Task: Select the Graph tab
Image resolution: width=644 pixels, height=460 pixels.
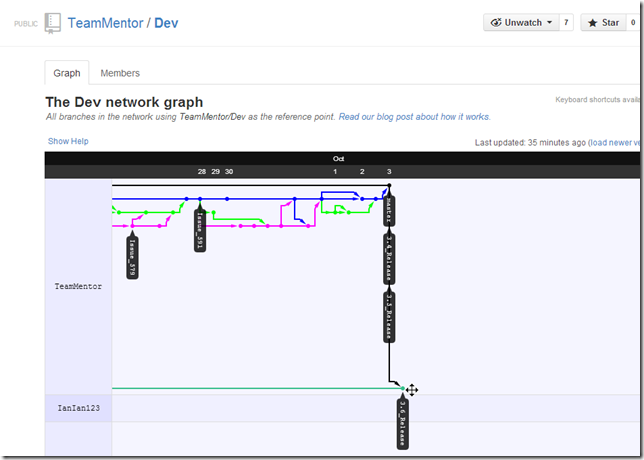Action: point(67,73)
